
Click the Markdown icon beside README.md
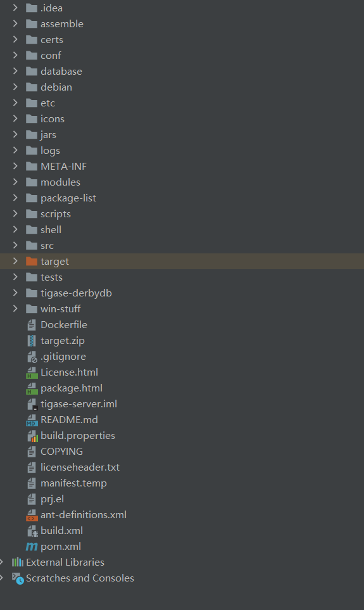point(32,420)
